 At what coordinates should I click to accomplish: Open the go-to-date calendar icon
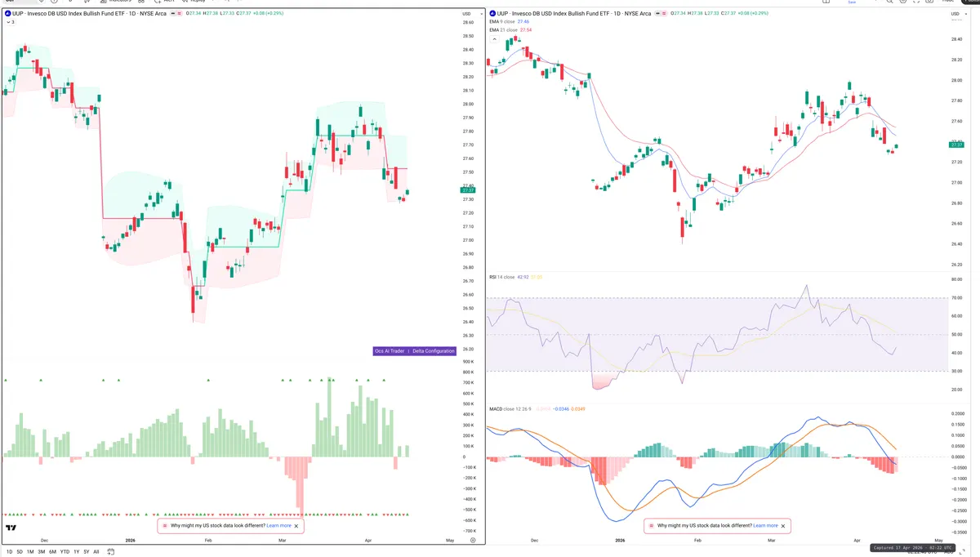coord(111,552)
